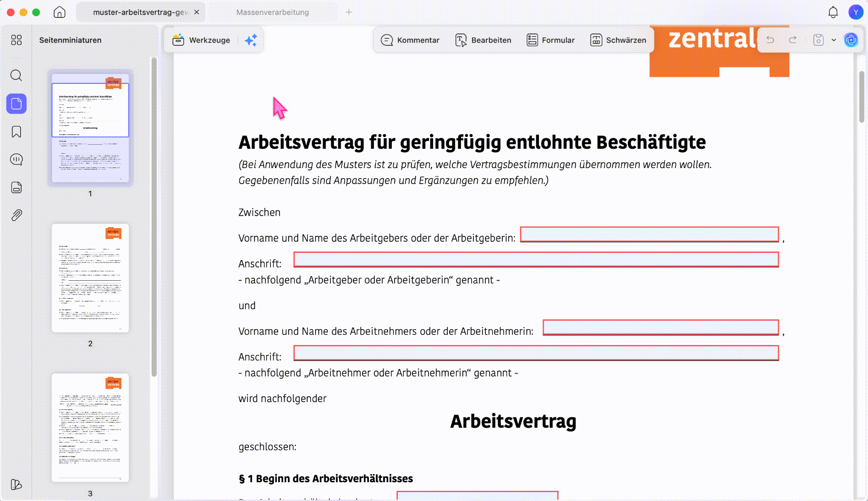The height and width of the screenshot is (501, 868).
Task: Switch to Kommentar mode
Action: coord(410,40)
